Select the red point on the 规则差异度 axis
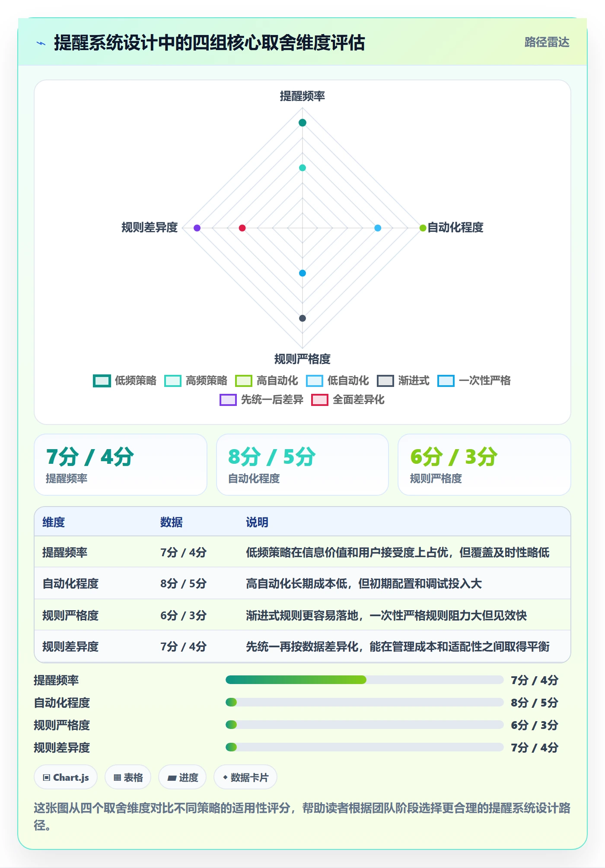 point(242,228)
